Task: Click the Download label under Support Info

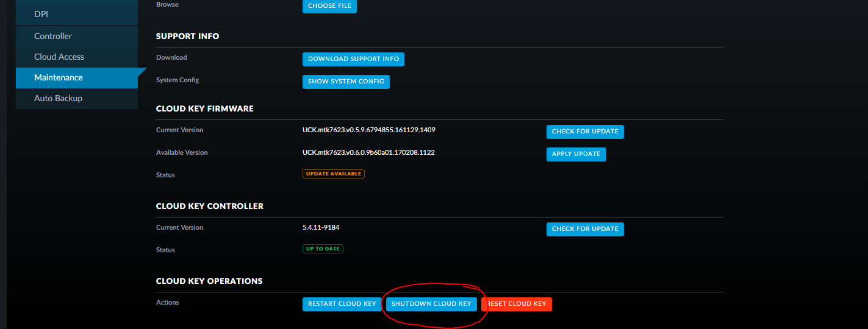Action: click(171, 57)
